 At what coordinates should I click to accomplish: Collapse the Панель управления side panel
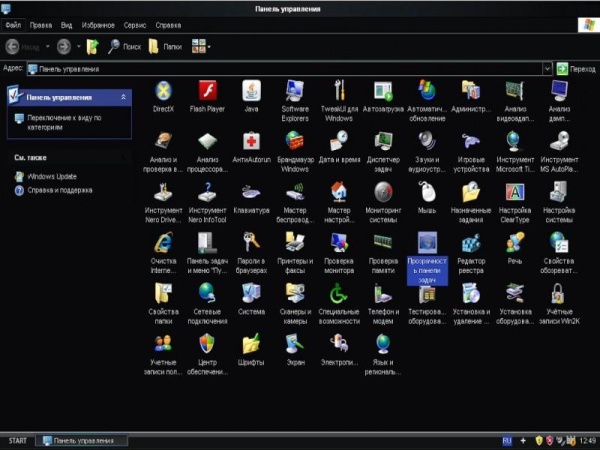pyautogui.click(x=123, y=97)
